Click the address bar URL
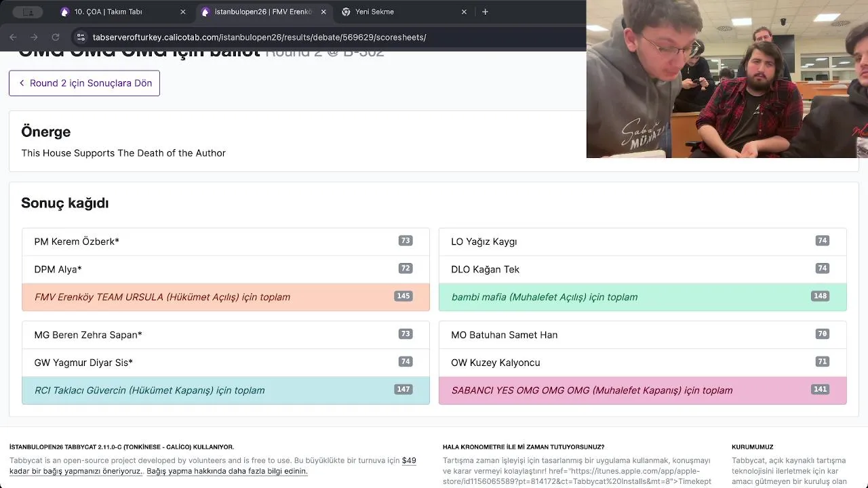 [x=259, y=37]
